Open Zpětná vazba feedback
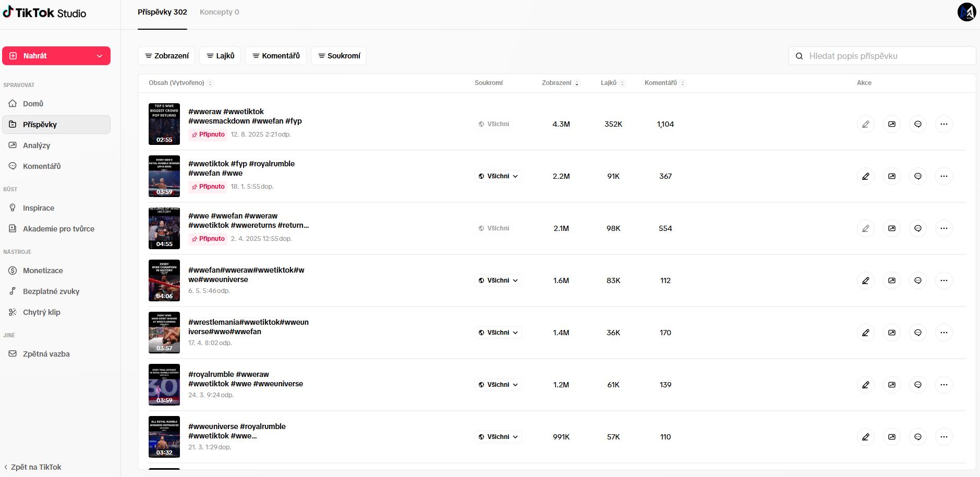Screen dimensions: 980x477 point(56,354)
